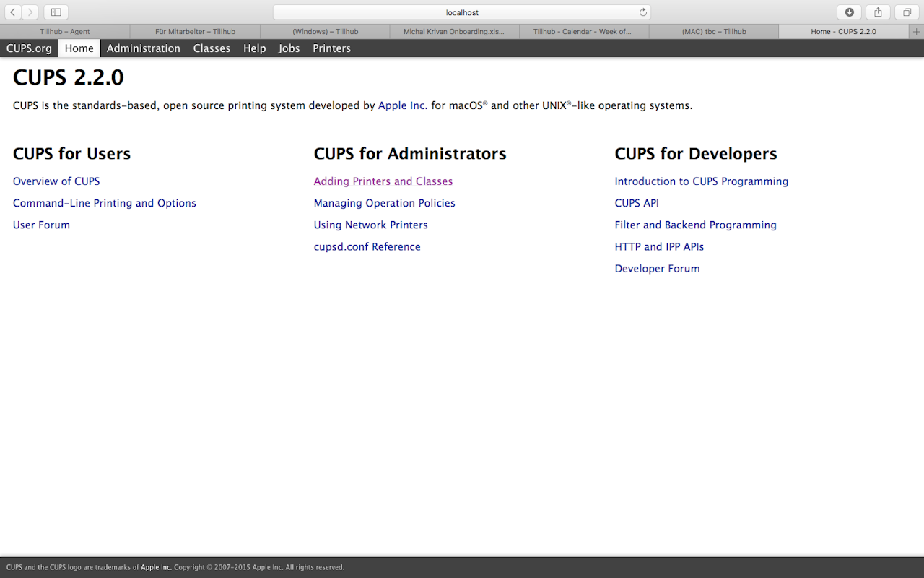Click the CUPS for Administrators heading
Viewport: 924px width, 578px height.
pos(410,154)
